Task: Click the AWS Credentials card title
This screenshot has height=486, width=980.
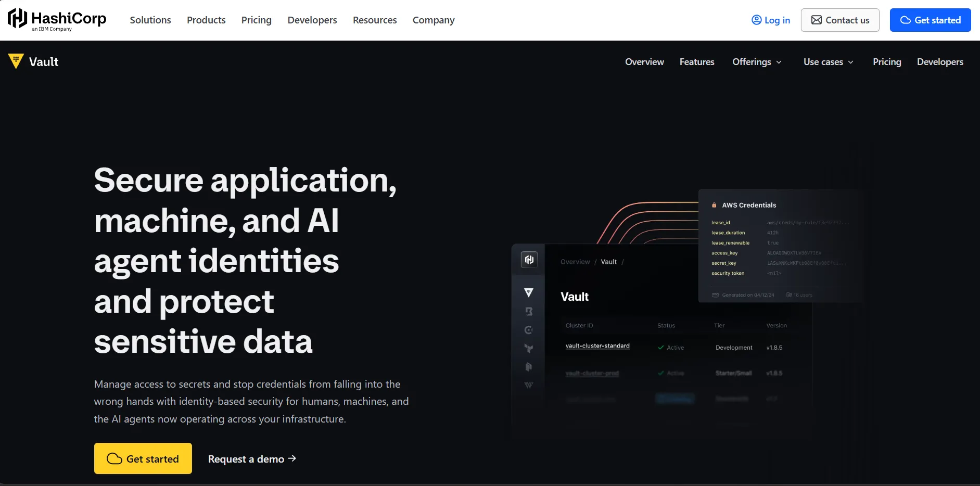Action: click(x=749, y=205)
